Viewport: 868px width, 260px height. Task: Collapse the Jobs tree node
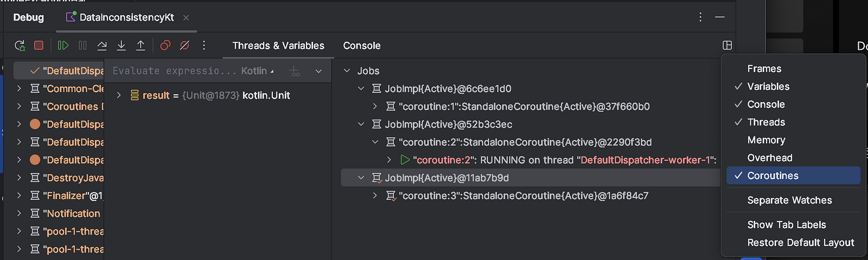click(x=347, y=71)
